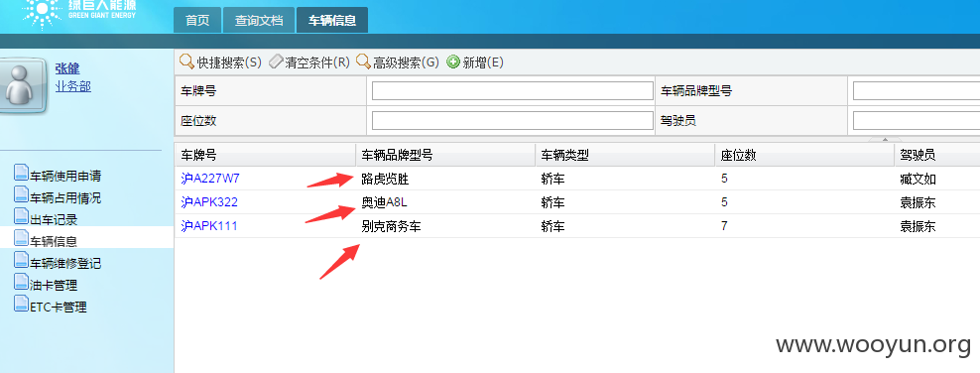Open plate link 沪APK111
Screen dimensions: 980x373
tap(209, 226)
